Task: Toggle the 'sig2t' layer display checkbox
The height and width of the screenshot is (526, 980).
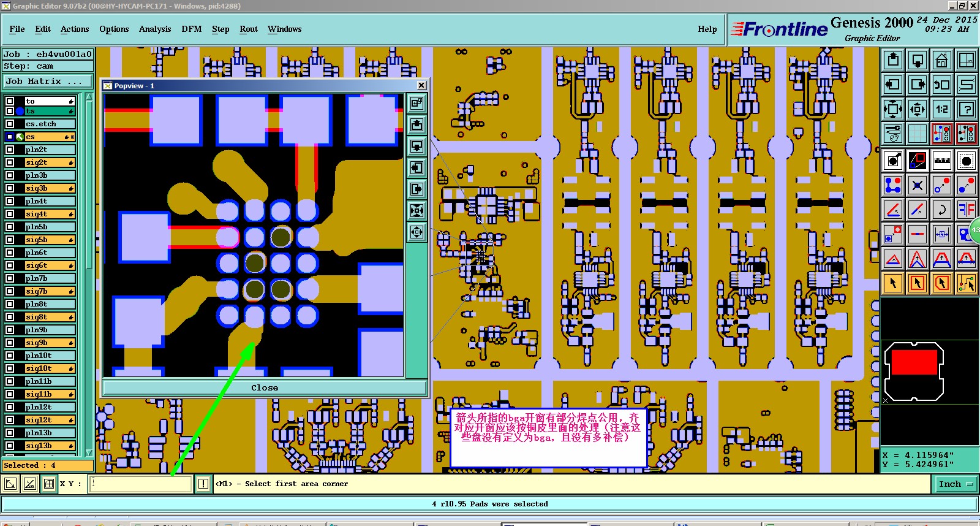Action: coord(10,162)
